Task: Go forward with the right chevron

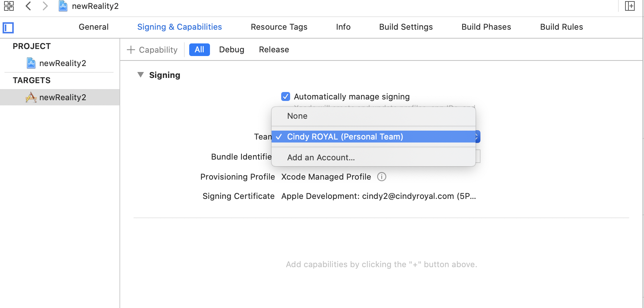Action: (45, 6)
